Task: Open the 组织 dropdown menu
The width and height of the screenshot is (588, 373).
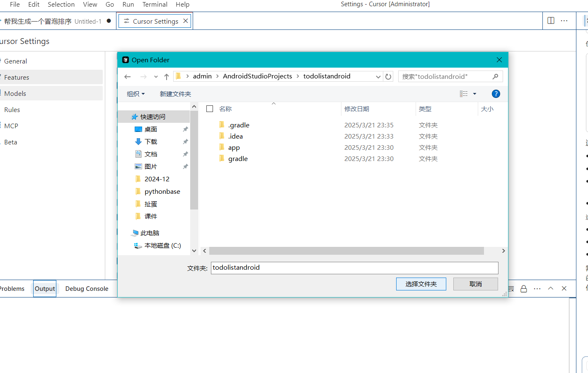Action: (136, 94)
